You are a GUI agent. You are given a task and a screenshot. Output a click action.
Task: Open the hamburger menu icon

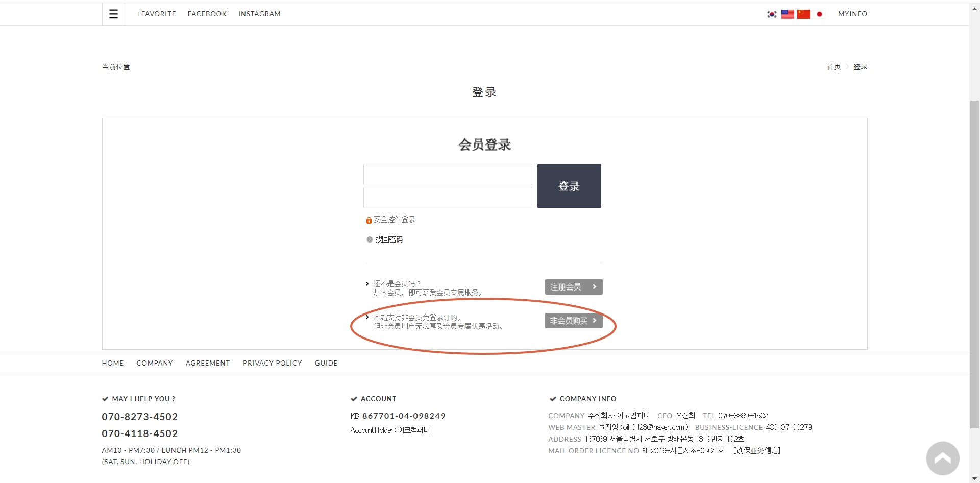pos(113,14)
